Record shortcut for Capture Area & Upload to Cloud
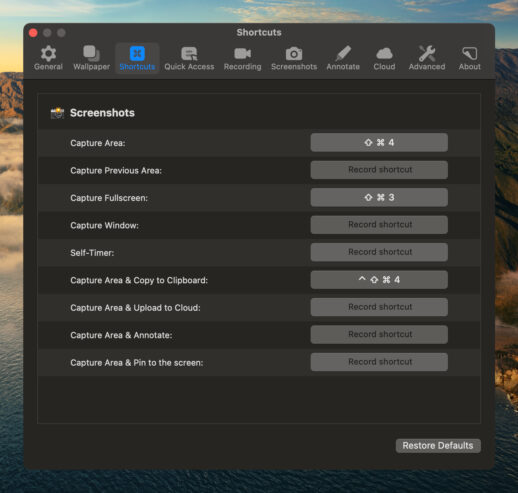Viewport: 518px width, 493px height. (379, 307)
